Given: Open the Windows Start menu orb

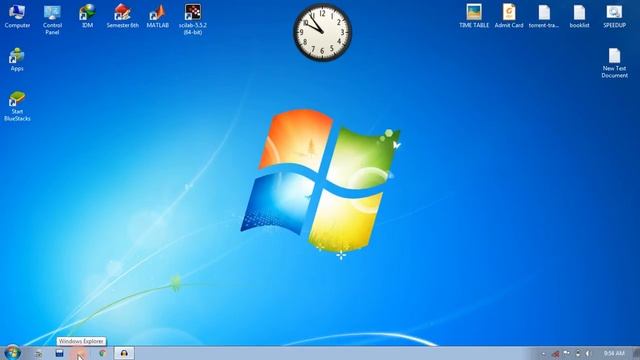Looking at the screenshot, I should 12,353.
